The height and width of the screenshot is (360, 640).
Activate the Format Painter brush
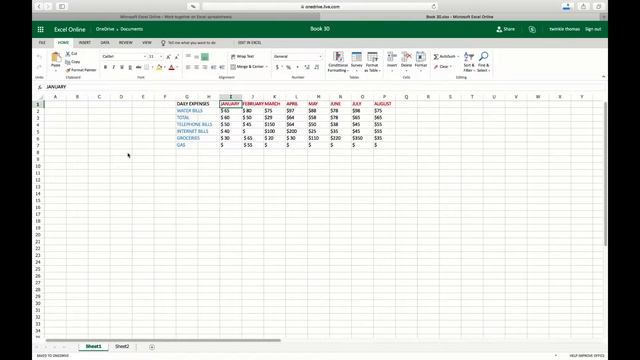click(81, 70)
